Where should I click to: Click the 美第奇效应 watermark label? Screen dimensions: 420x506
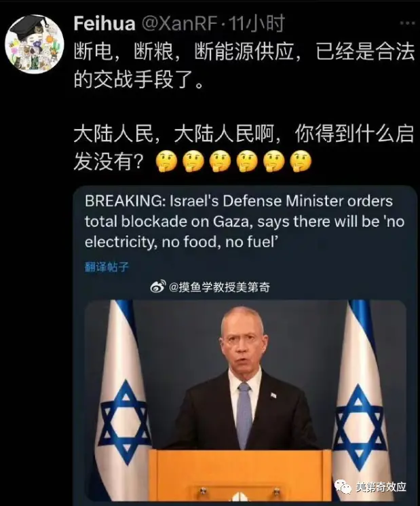(381, 487)
